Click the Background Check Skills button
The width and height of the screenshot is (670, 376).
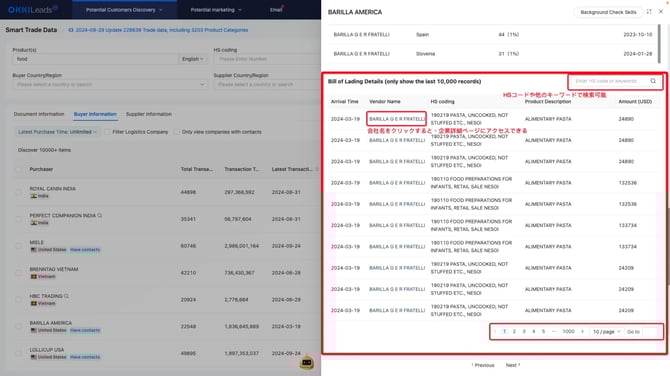pos(608,12)
